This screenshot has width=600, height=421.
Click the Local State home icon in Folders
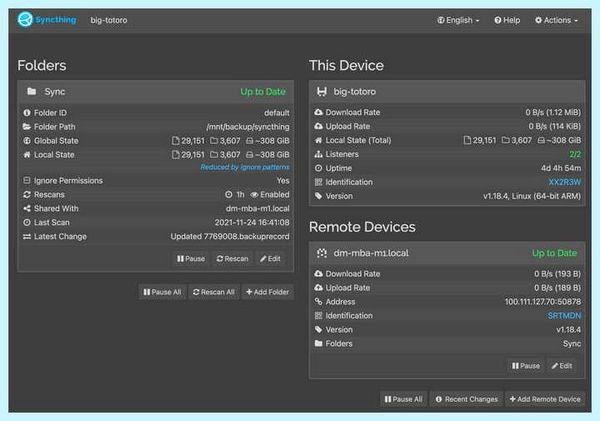[x=27, y=155]
